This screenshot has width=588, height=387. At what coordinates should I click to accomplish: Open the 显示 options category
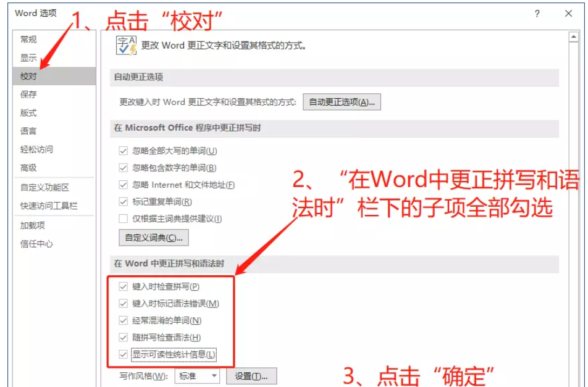[28, 57]
